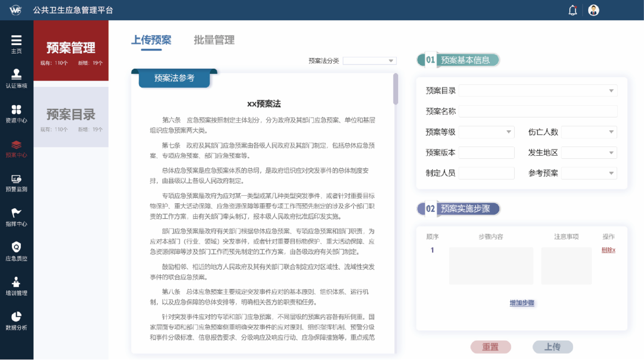
Task: Open the 伤亡人数 dropdown
Action: 589,132
